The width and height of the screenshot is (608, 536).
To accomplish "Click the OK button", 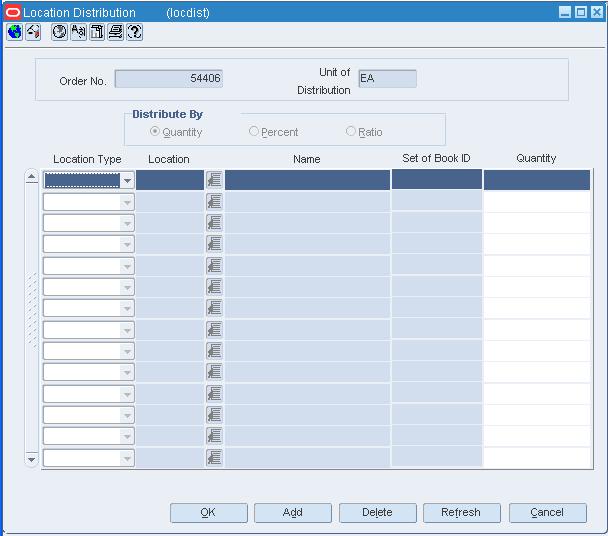I will [x=209, y=513].
